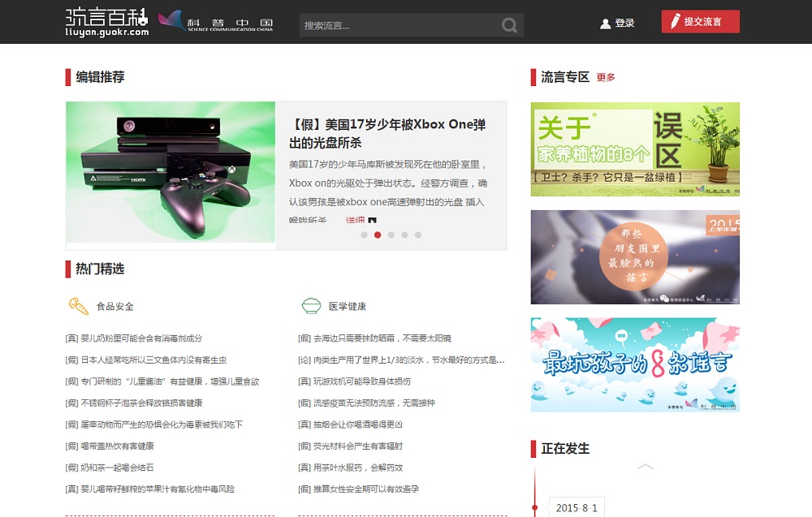This screenshot has height=517, width=812.
Task: Select the active red carousel dot
Action: coord(378,235)
